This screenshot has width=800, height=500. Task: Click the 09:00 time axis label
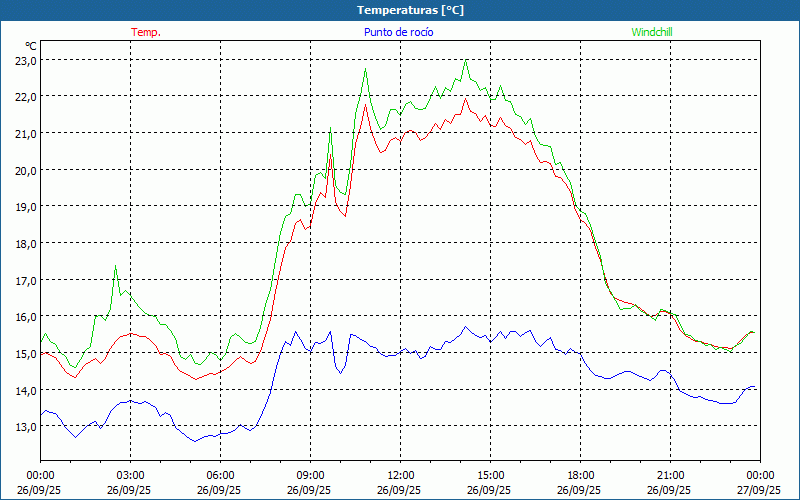tap(310, 475)
